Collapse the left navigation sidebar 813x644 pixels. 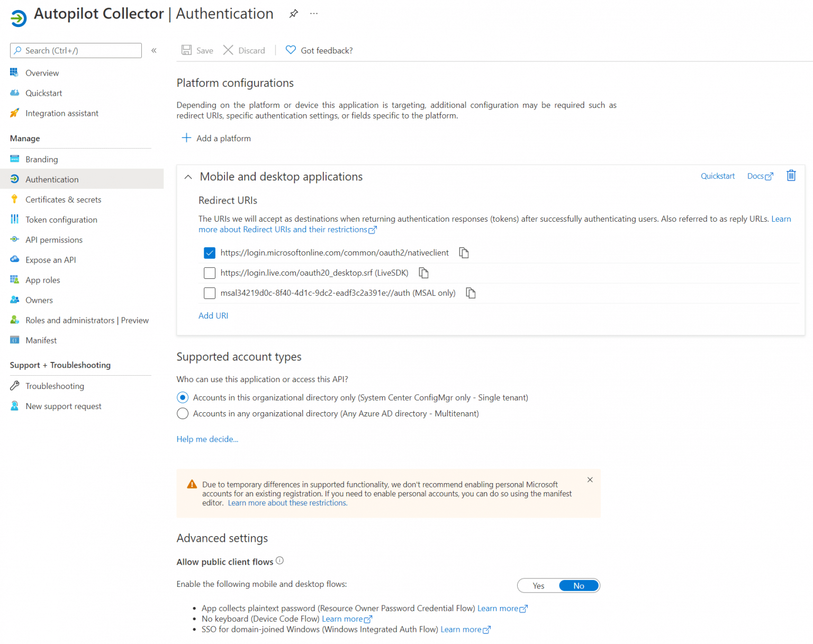point(154,50)
